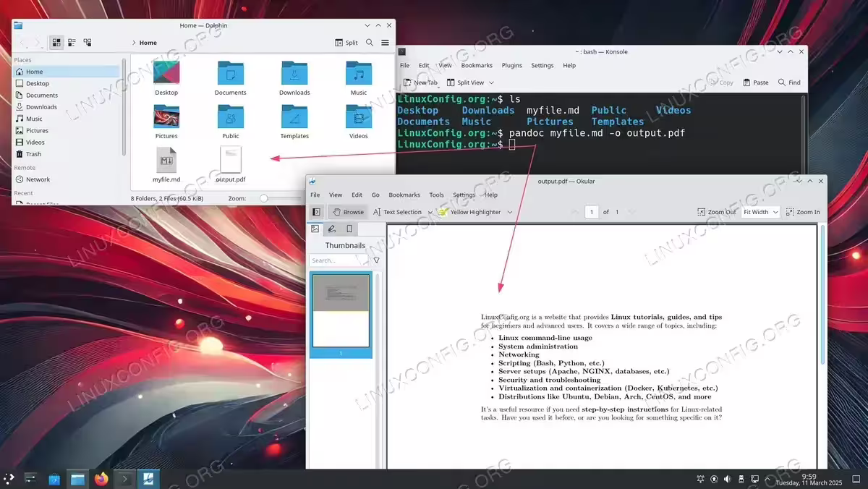Click the volume icon in the system tray
The width and height of the screenshot is (868, 489).
click(x=728, y=479)
